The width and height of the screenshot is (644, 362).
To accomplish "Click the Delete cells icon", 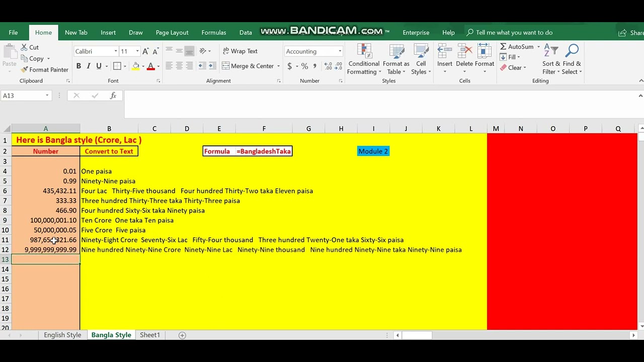I will click(464, 51).
